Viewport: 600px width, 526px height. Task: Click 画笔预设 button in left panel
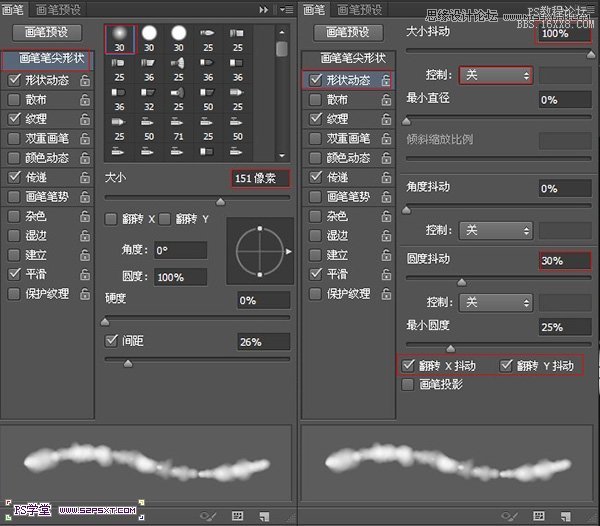click(47, 33)
